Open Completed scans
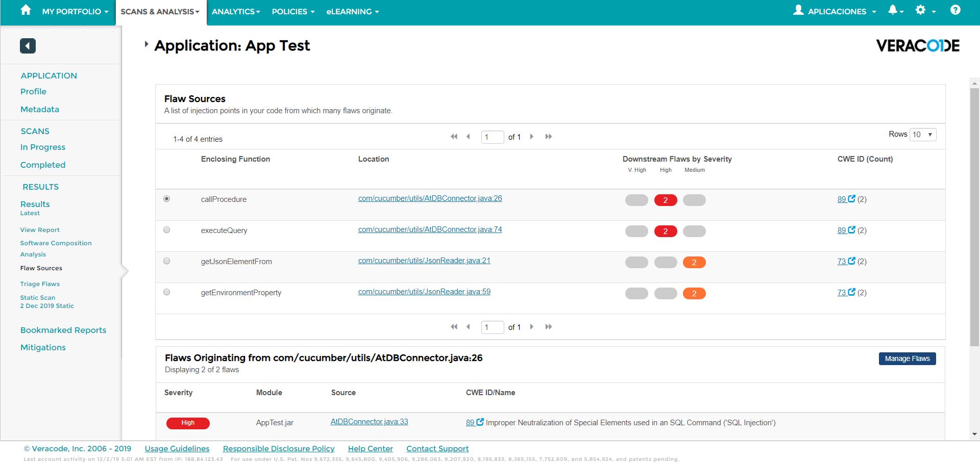980x464 pixels. tap(43, 165)
